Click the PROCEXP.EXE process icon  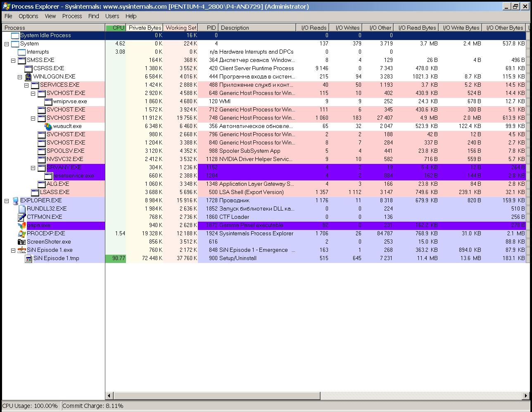[22, 234]
